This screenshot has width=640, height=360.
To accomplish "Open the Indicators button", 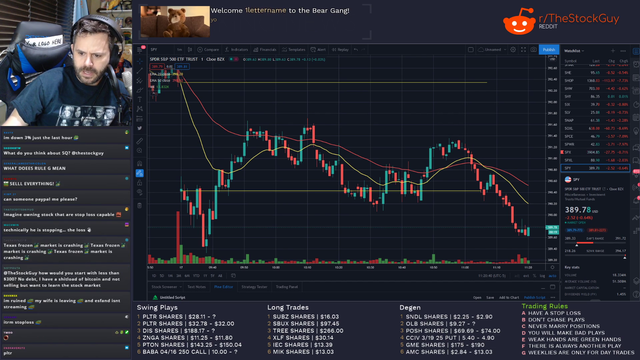I will (x=237, y=49).
